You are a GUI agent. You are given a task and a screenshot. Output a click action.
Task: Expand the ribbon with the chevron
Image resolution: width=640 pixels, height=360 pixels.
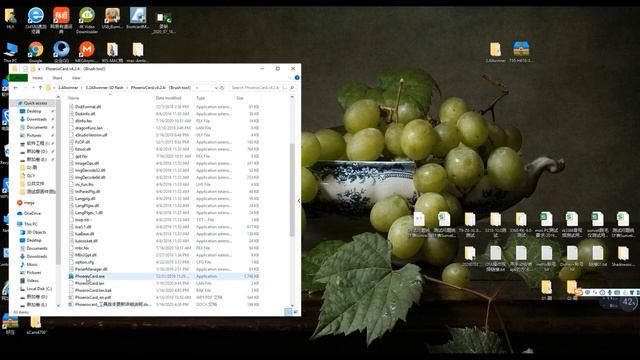click(x=291, y=78)
